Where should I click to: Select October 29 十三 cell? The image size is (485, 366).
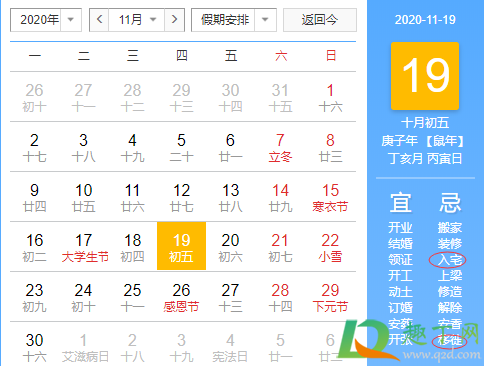[x=181, y=97]
